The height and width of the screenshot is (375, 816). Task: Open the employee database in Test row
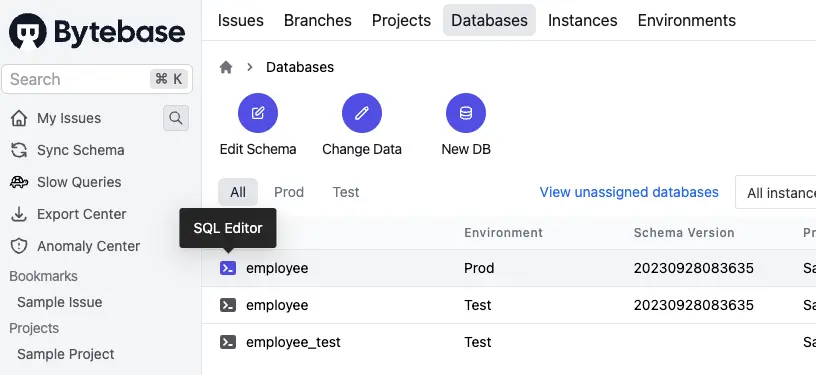[277, 305]
